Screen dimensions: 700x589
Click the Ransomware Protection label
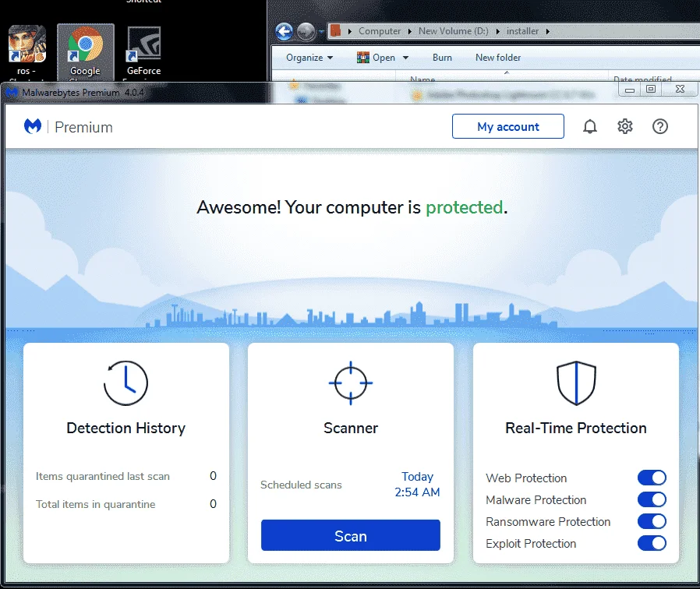[548, 522]
